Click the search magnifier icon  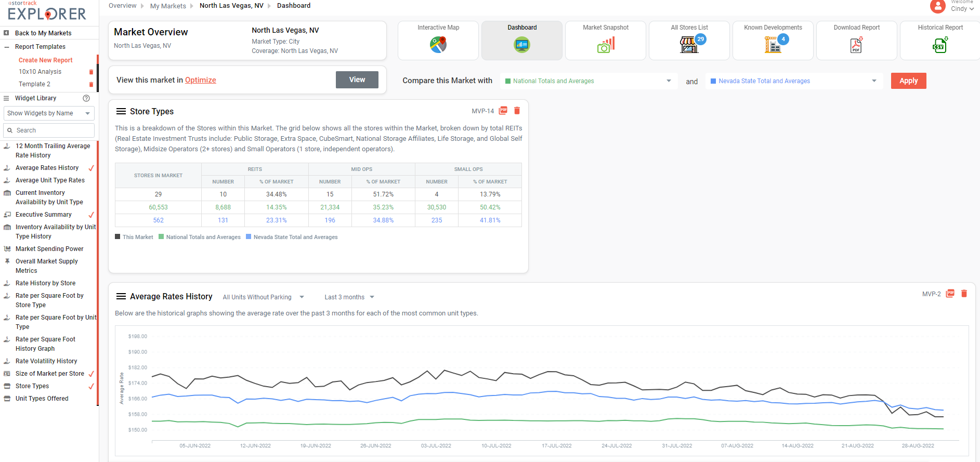pos(10,130)
